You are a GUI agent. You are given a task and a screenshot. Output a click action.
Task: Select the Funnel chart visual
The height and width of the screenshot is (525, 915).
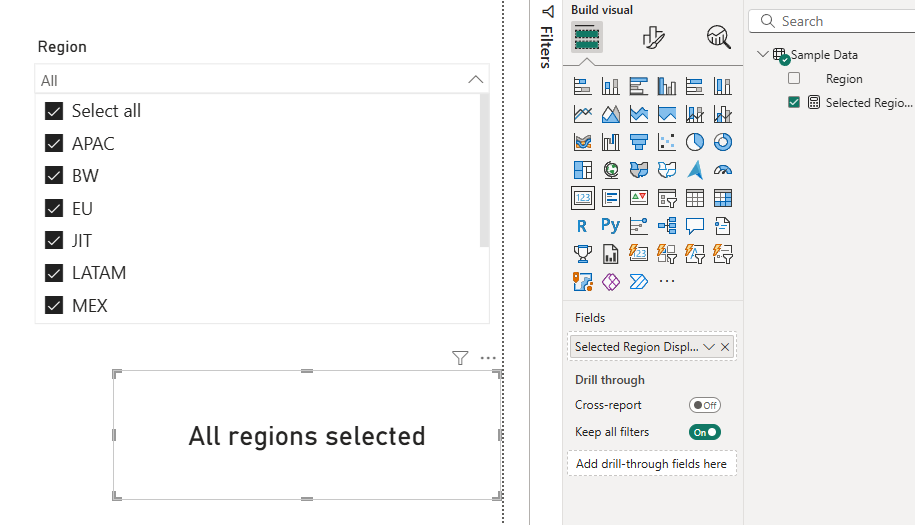[638, 142]
